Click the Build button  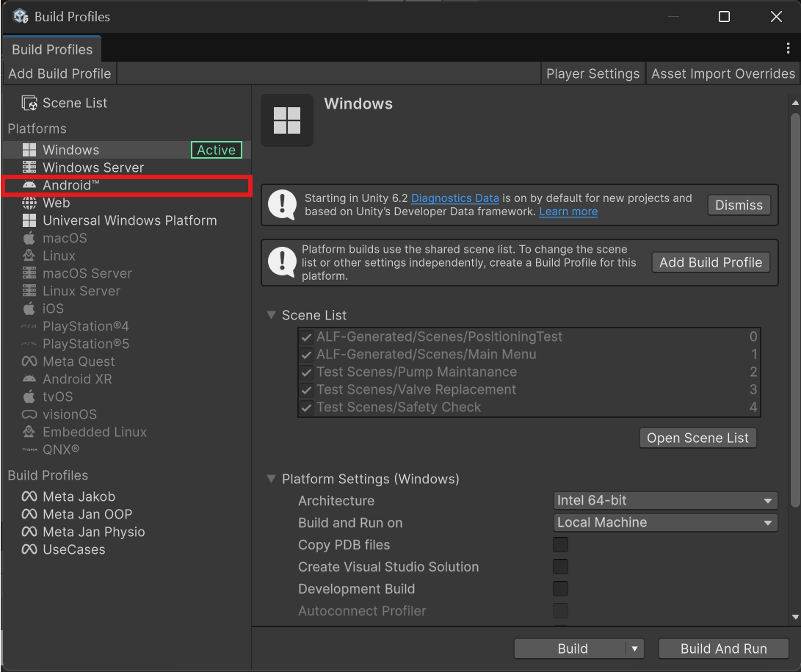(x=571, y=649)
